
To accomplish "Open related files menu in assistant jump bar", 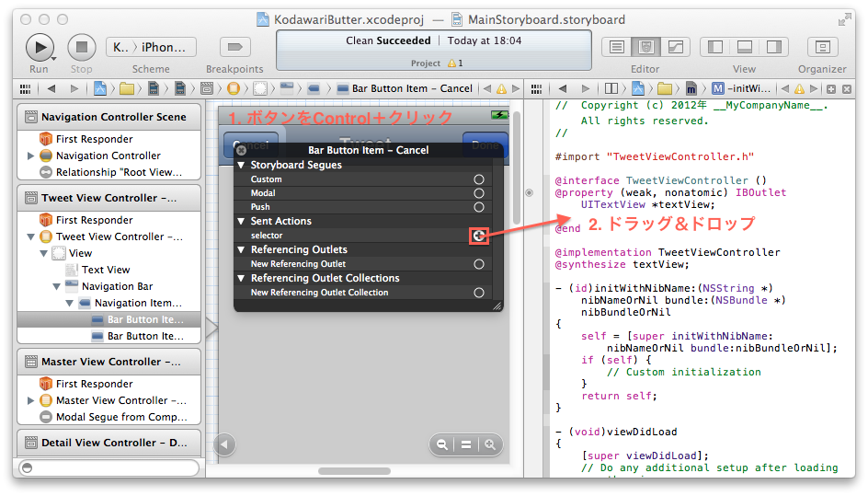I will point(536,88).
